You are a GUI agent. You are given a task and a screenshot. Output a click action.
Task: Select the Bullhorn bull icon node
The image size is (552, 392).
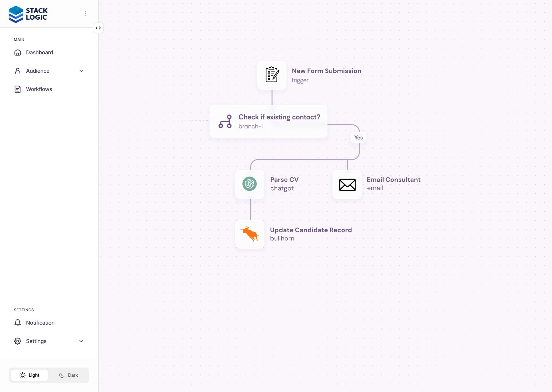point(250,234)
